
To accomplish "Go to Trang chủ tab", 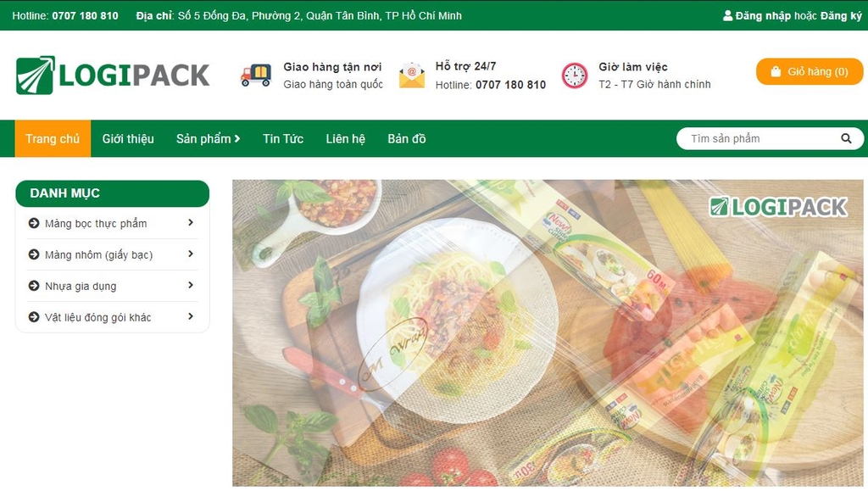I will (x=53, y=139).
